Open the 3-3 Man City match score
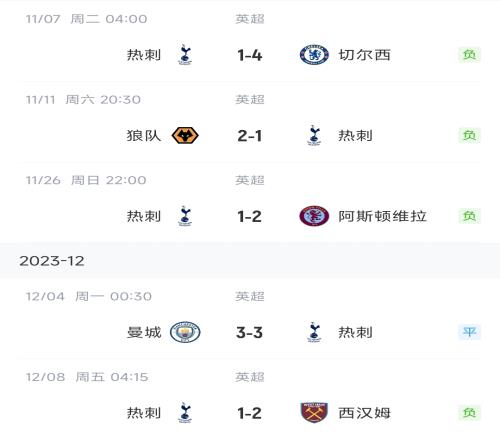The width and height of the screenshot is (500, 440). [x=250, y=333]
